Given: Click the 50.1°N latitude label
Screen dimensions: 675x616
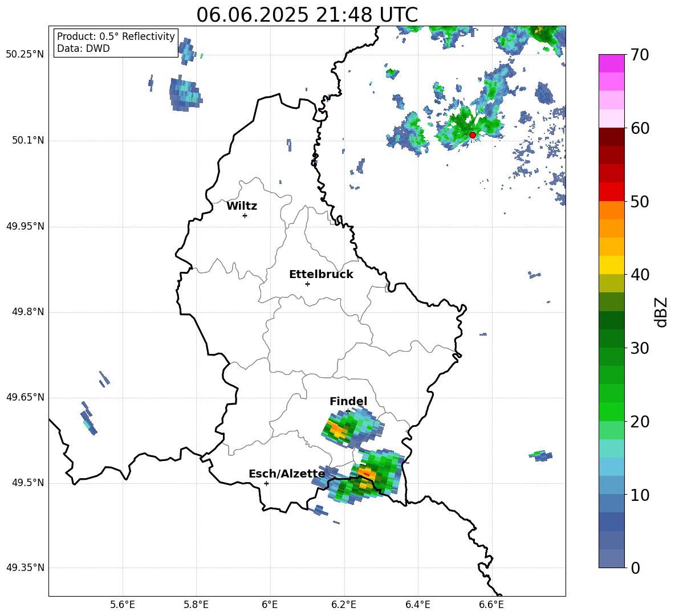Looking at the screenshot, I should tap(28, 141).
